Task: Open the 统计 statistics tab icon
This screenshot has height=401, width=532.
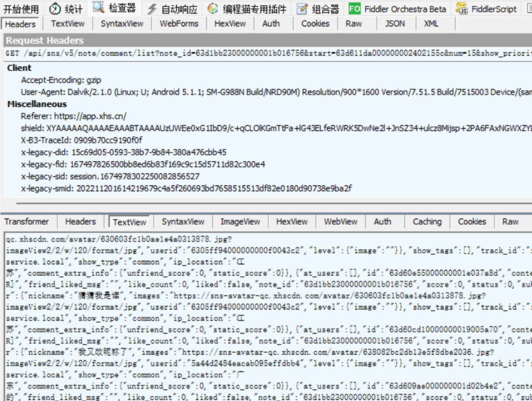Action: [x=55, y=9]
